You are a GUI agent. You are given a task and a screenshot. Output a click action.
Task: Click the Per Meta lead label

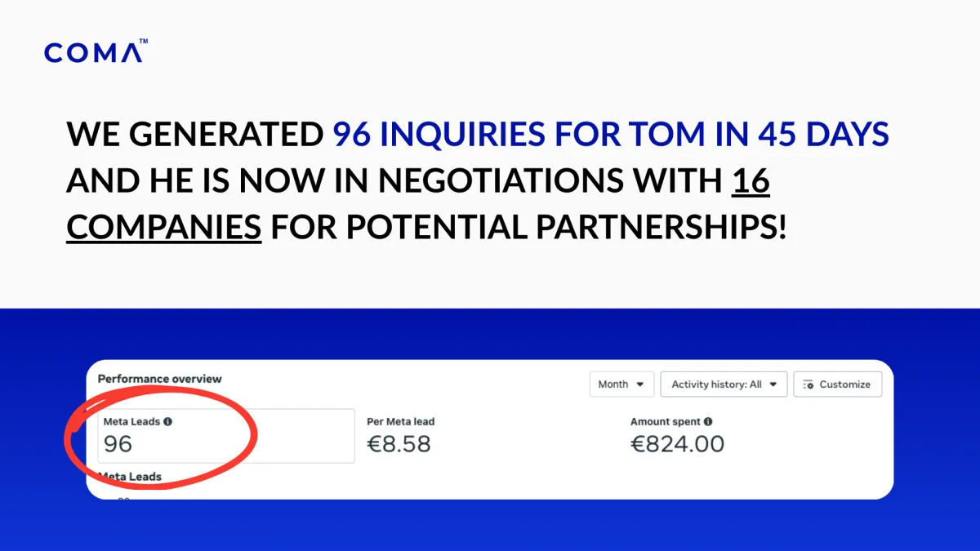pyautogui.click(x=400, y=422)
